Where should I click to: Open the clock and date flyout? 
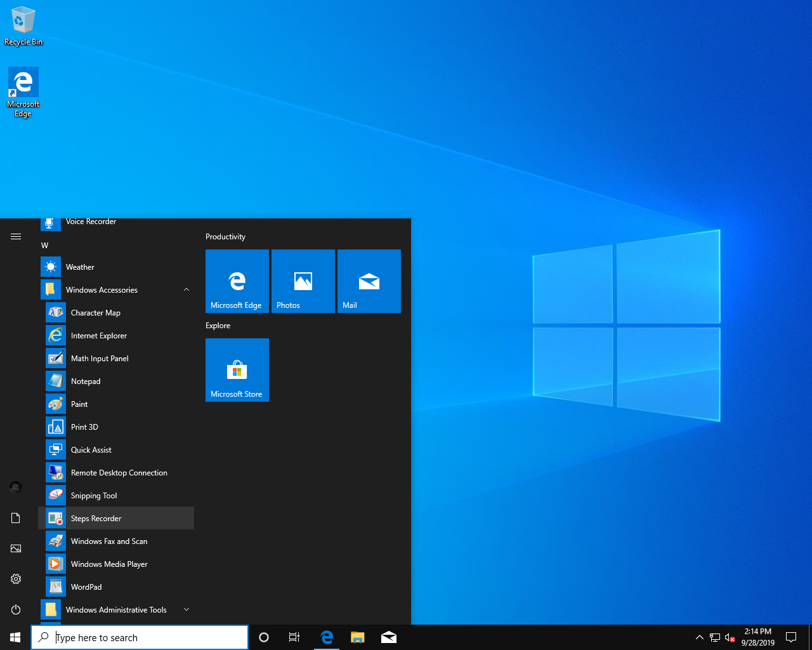click(x=758, y=637)
